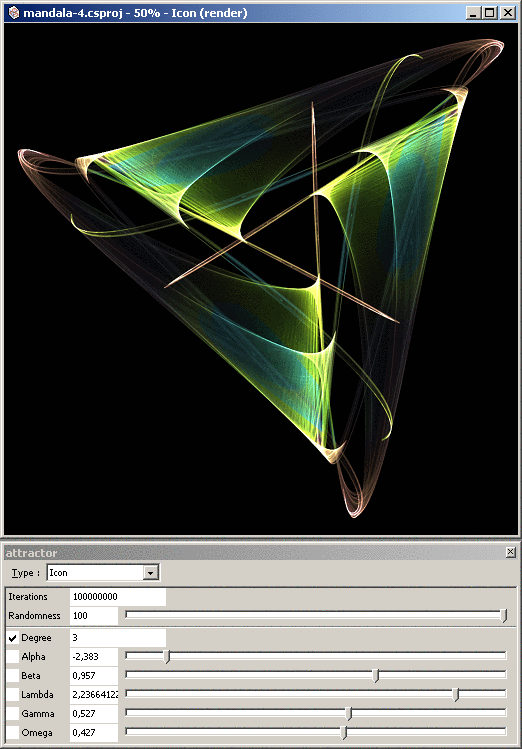Click the Type label
This screenshot has height=749, width=522.
tap(26, 573)
